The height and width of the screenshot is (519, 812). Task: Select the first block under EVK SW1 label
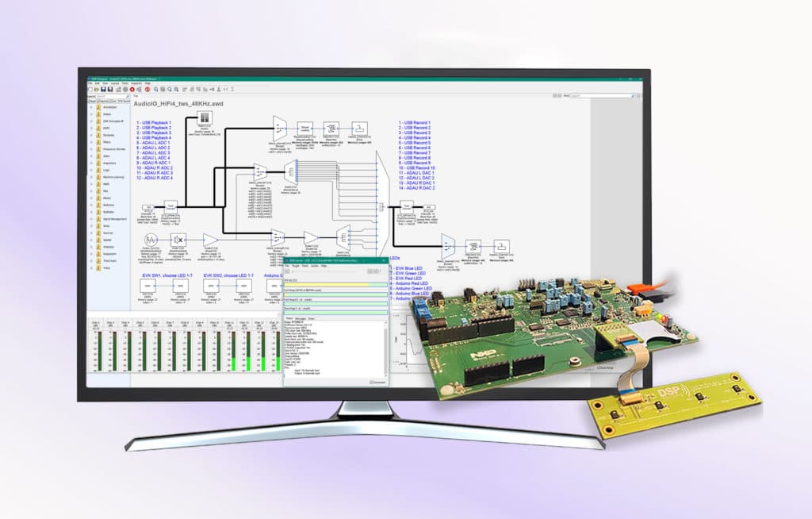pos(147,286)
